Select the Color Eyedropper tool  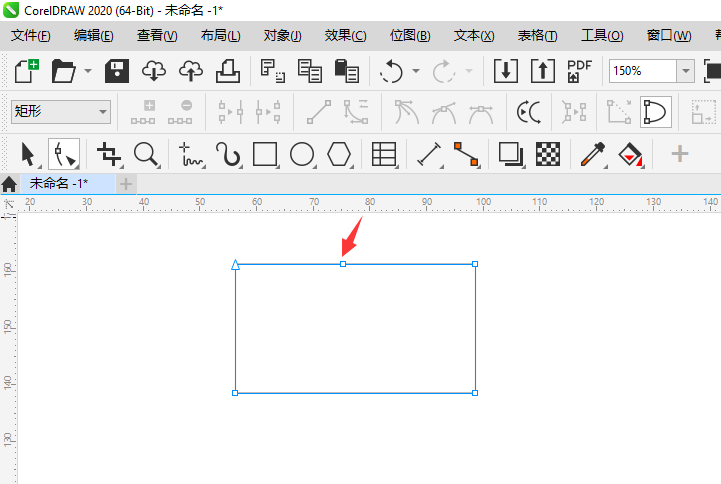[x=593, y=154]
